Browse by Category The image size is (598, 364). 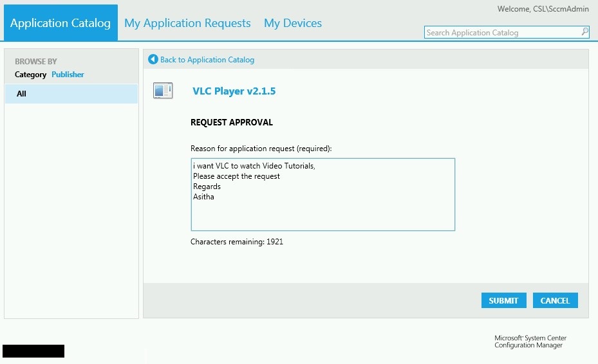point(30,75)
